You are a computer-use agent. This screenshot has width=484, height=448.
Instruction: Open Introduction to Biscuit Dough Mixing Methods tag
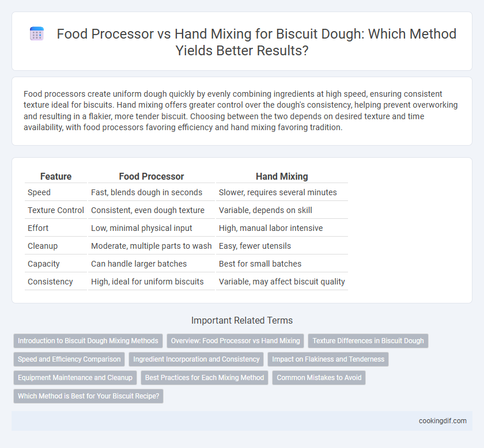[88, 341]
